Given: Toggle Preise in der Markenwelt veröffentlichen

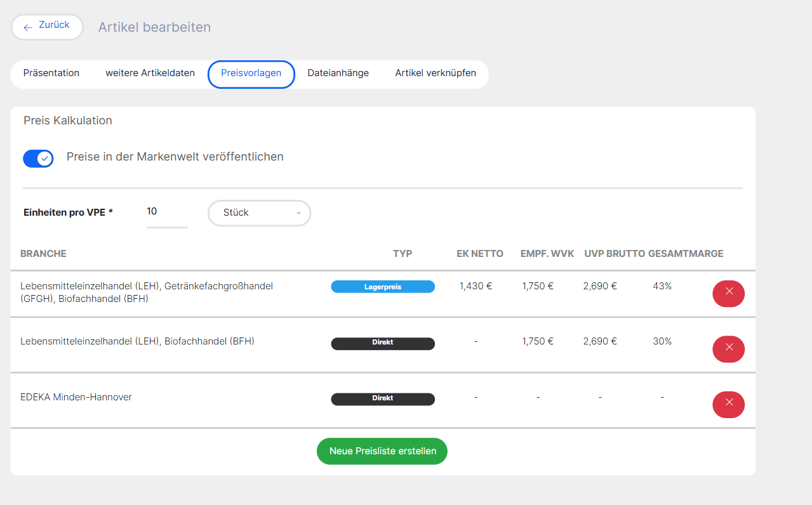Looking at the screenshot, I should [x=38, y=159].
